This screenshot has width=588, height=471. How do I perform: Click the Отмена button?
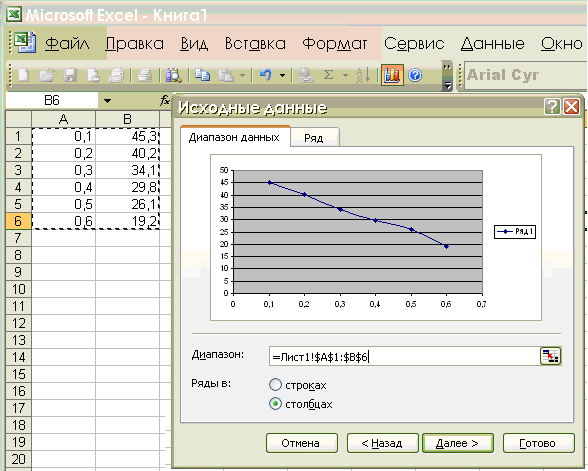click(302, 443)
